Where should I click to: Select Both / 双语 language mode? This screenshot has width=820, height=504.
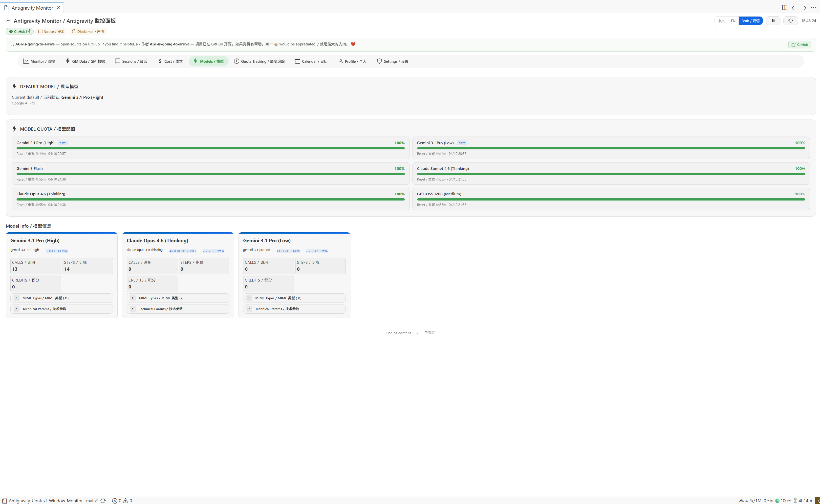click(x=750, y=21)
